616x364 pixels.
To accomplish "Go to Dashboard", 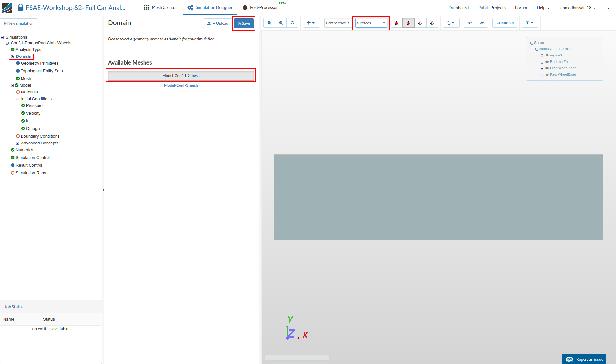I will pos(458,8).
